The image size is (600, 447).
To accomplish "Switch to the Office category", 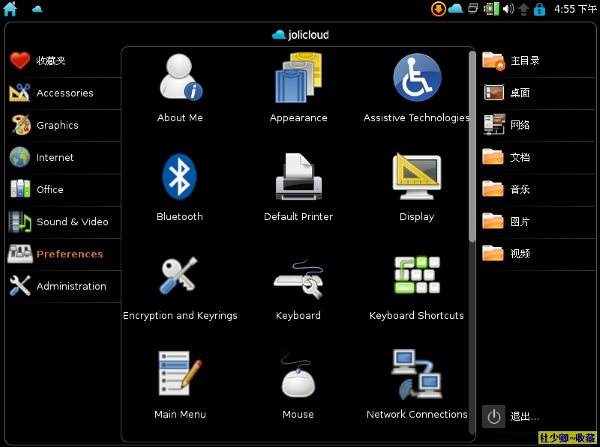I will tap(64, 189).
